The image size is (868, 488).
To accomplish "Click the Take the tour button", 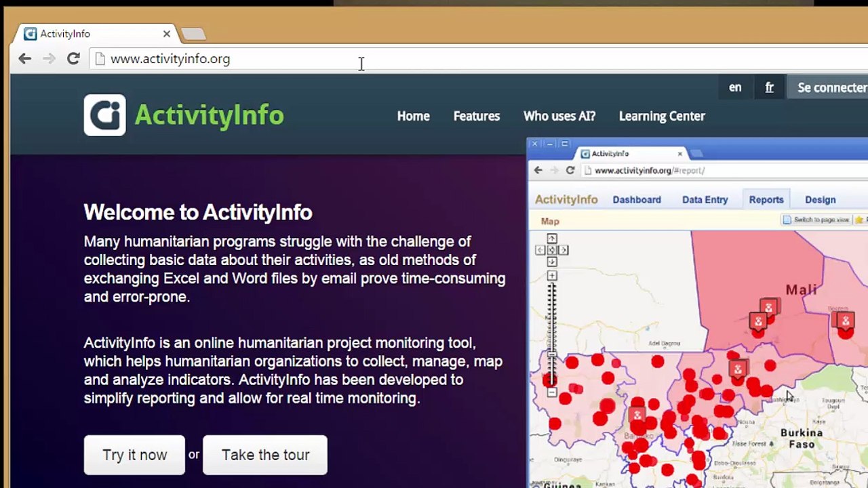I will [265, 455].
